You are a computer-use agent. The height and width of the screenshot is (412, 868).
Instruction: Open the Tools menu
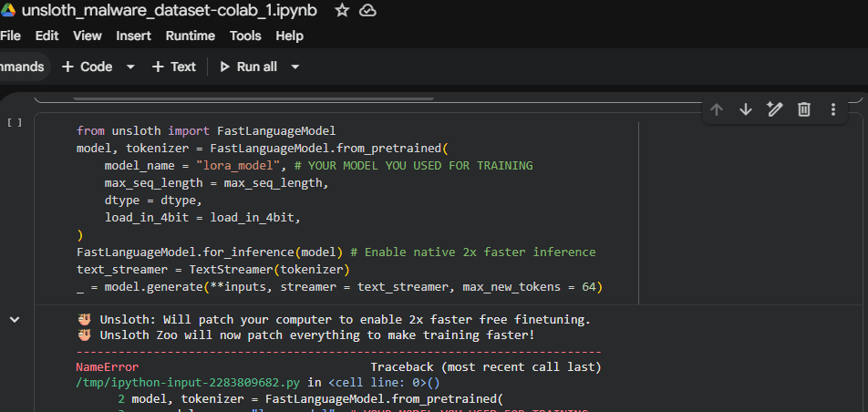coord(245,36)
